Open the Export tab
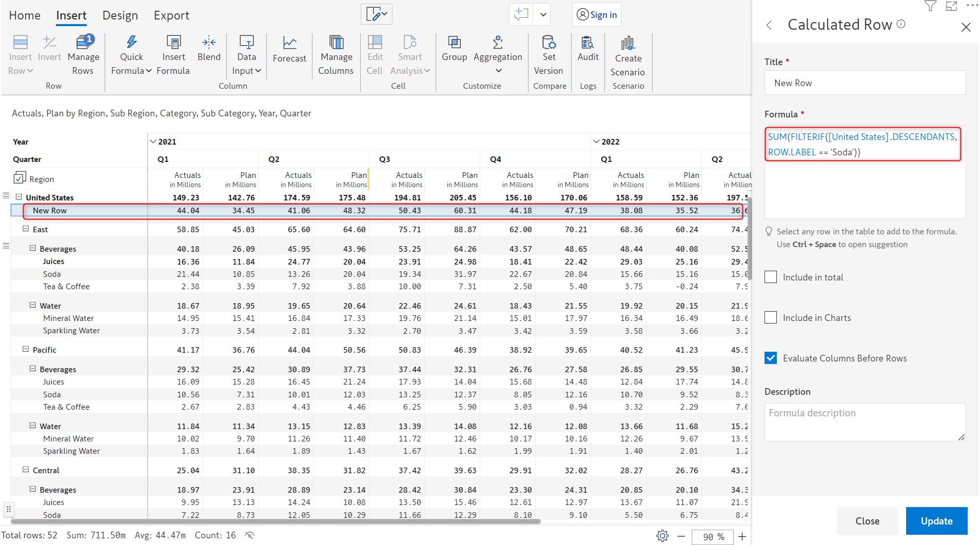Viewport: 980px width, 545px height. click(x=171, y=15)
